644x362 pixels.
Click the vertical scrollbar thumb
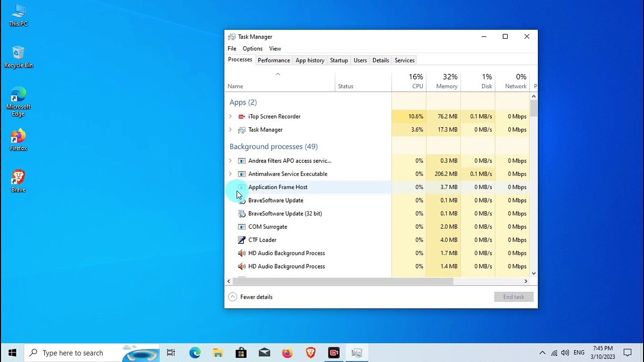tap(533, 108)
